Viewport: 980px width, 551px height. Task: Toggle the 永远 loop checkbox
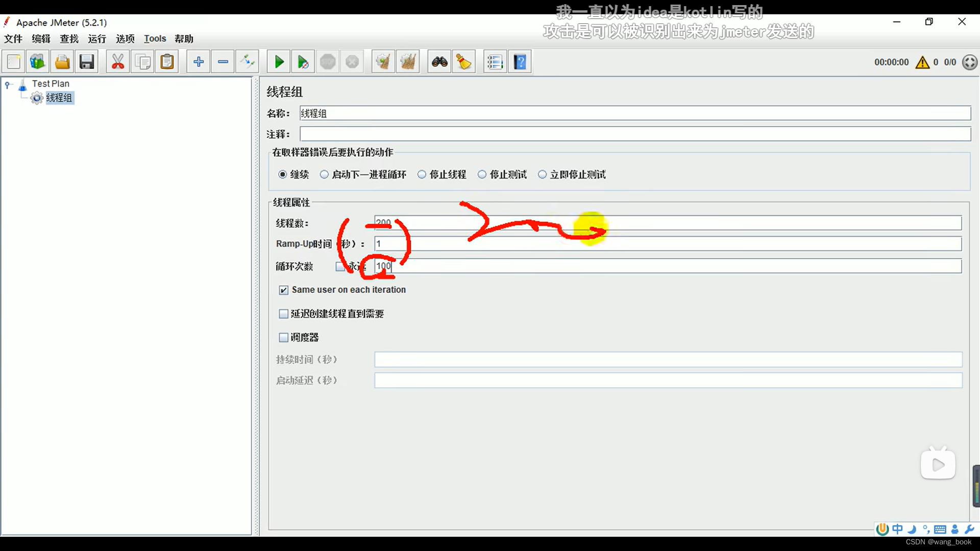click(340, 266)
